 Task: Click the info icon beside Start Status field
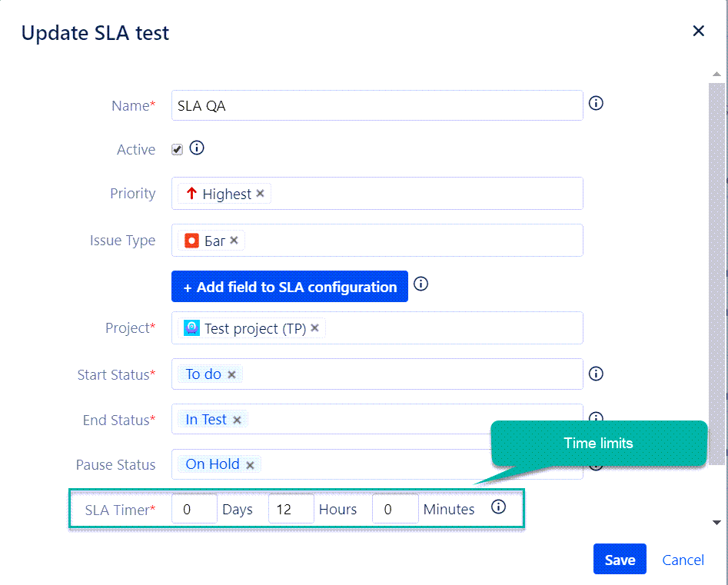[x=596, y=374]
